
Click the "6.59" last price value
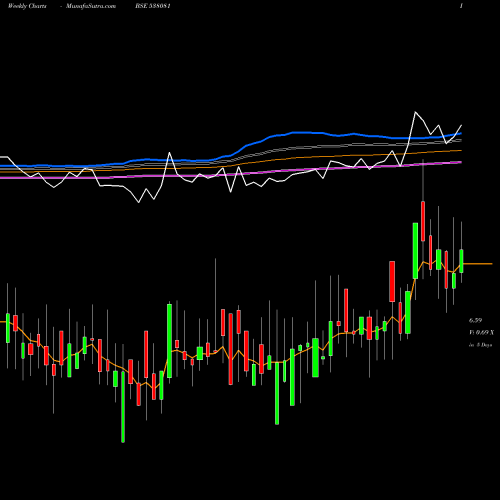pyautogui.click(x=475, y=320)
